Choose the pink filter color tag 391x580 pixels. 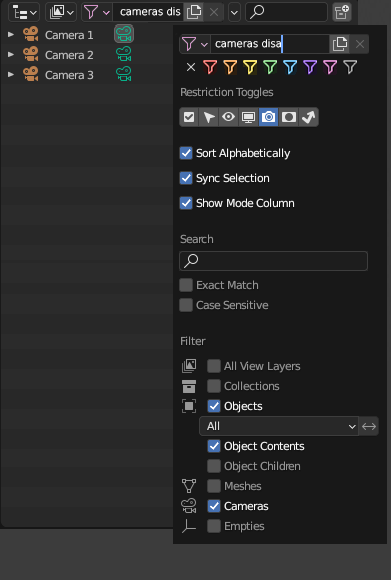pyautogui.click(x=330, y=67)
